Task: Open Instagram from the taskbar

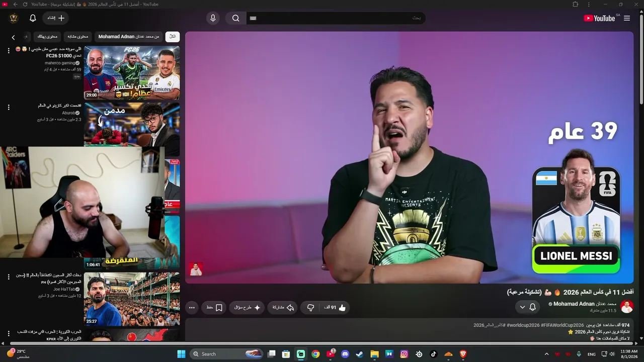Action: tap(404, 354)
